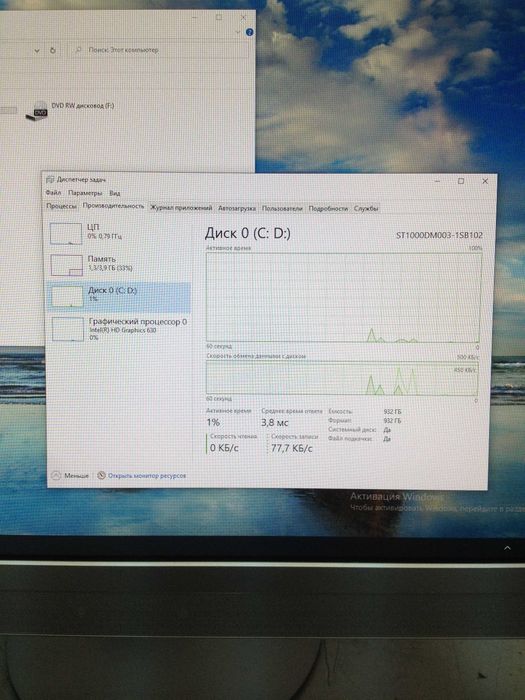Maximize the Task Manager window
Screen dimensions: 525x700
point(461,181)
